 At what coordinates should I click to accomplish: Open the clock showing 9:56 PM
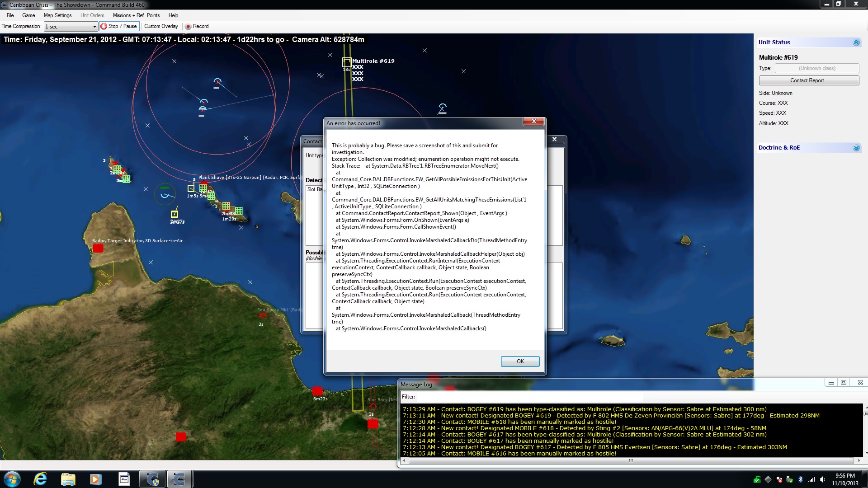coord(845,479)
